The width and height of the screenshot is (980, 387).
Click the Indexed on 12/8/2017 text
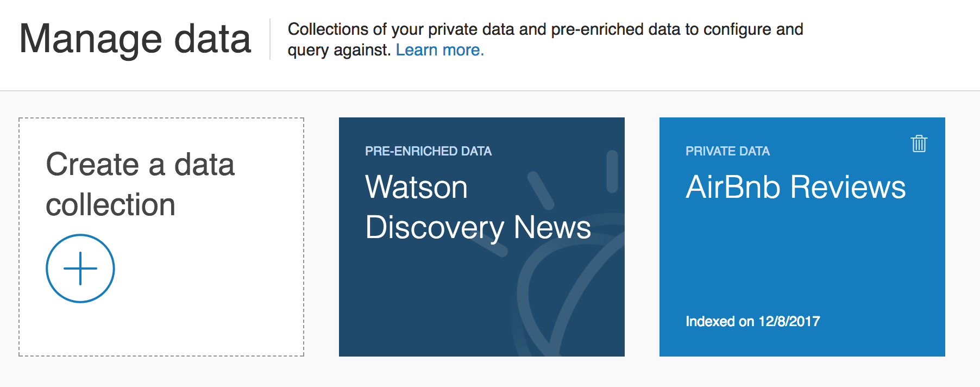click(x=753, y=321)
